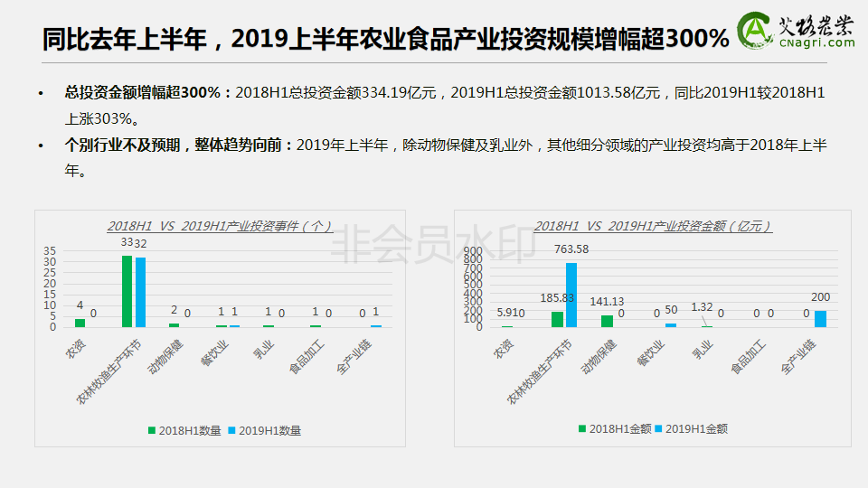Image resolution: width=868 pixels, height=488 pixels.
Task: Select the green 2018H1数量 legend swatch
Action: [152, 431]
